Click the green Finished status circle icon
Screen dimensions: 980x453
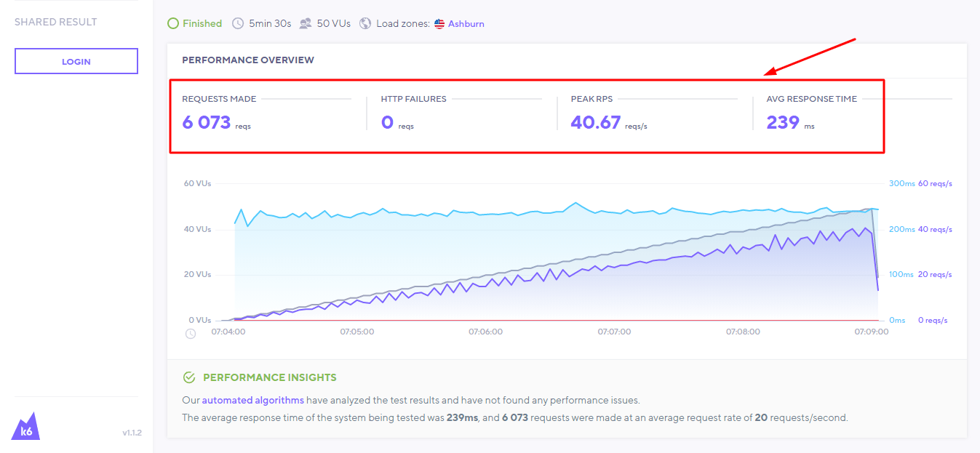173,23
